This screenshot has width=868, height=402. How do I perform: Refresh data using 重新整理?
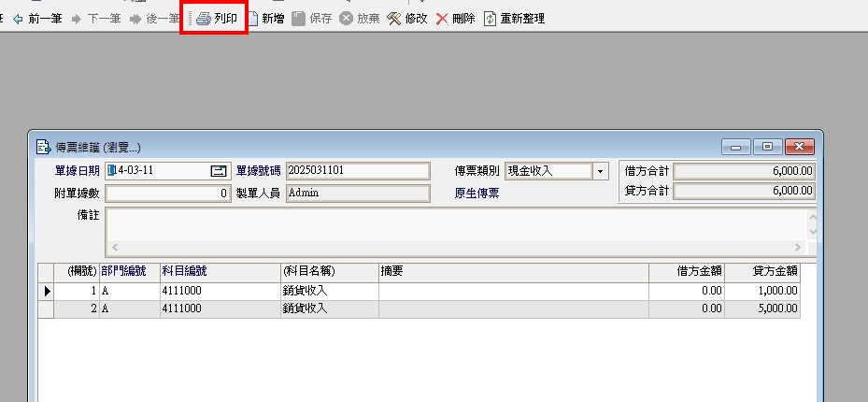pyautogui.click(x=490, y=19)
